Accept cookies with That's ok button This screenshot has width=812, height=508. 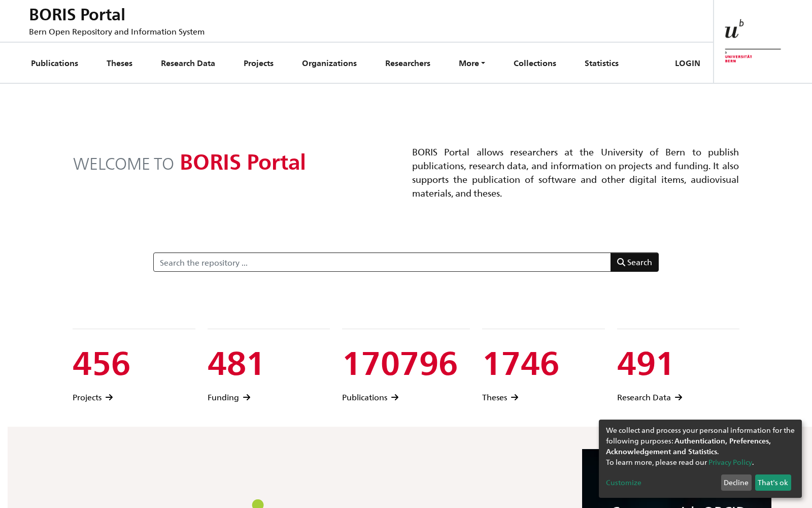point(773,483)
